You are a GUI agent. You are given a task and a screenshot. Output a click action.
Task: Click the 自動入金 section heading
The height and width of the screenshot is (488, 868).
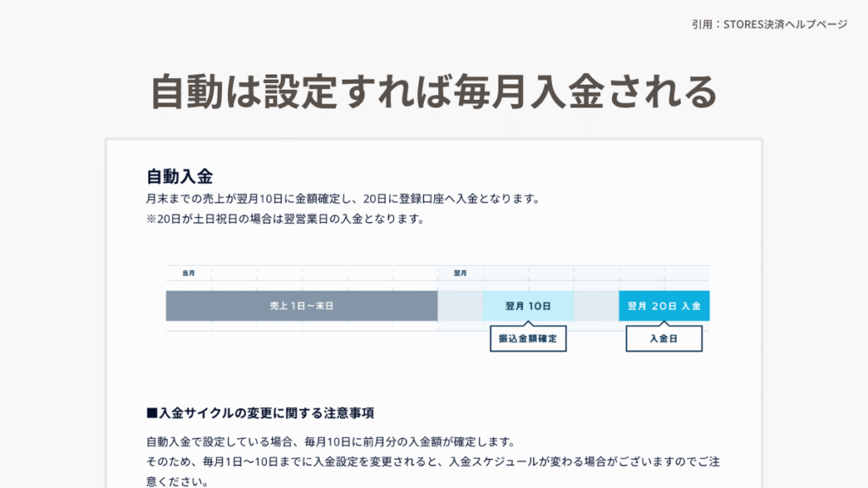point(179,177)
